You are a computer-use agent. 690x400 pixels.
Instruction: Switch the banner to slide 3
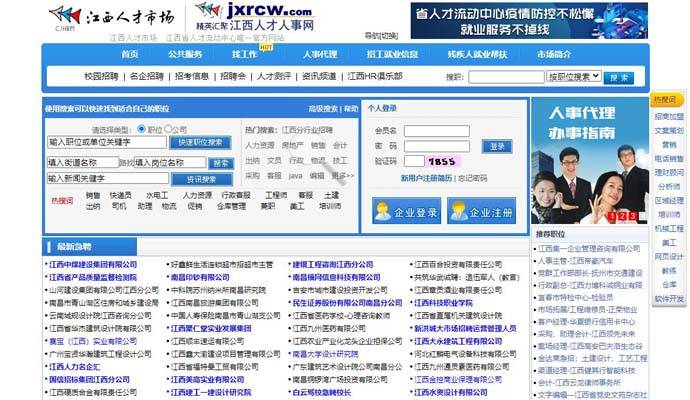tap(633, 216)
